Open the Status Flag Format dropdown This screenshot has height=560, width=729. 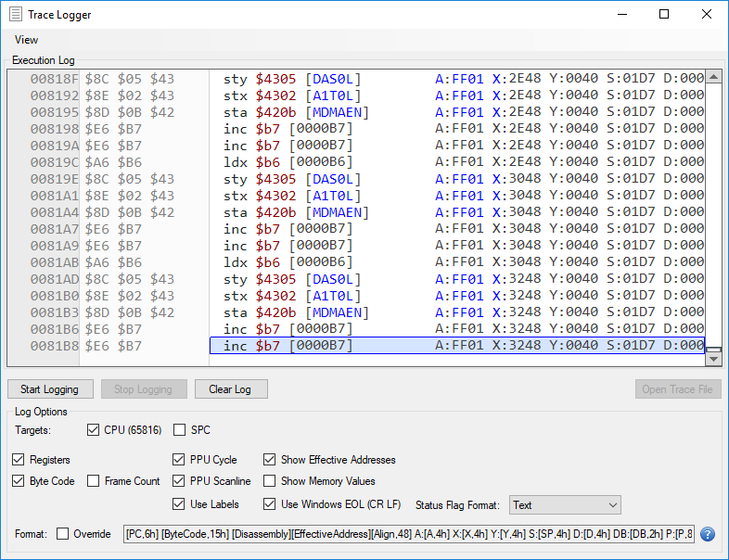565,505
